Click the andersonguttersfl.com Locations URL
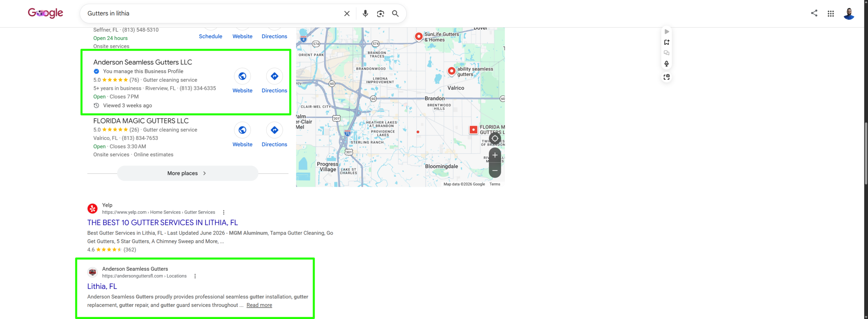Screen dimensions: 868x319 [144, 276]
